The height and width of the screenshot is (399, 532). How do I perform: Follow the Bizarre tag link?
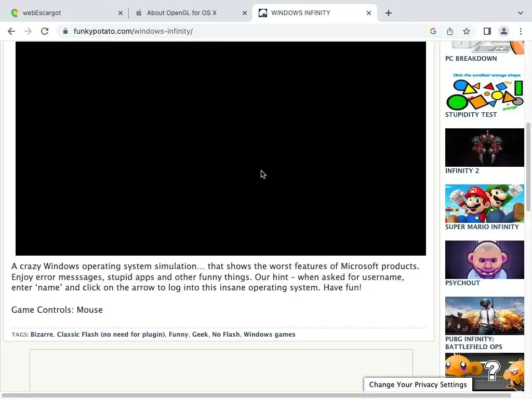[42, 334]
